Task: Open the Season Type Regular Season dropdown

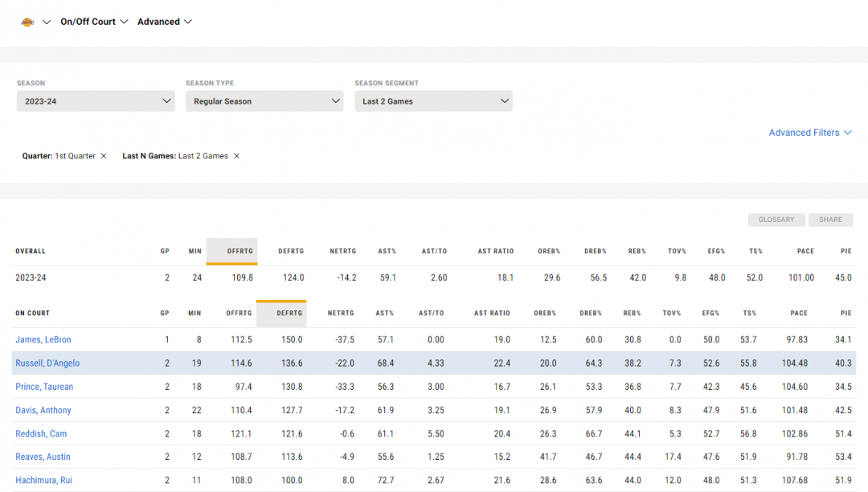Action: coord(264,101)
